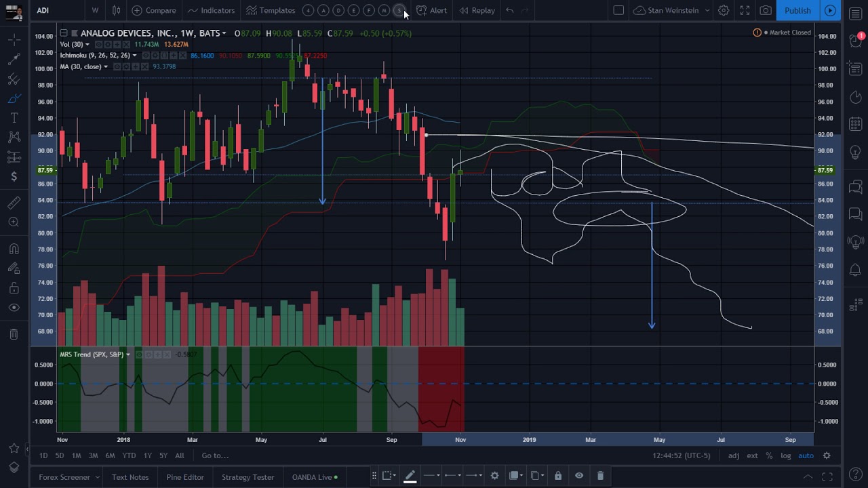Enter fullscreen mode from top toolbar
This screenshot has height=488, width=868.
click(x=745, y=10)
